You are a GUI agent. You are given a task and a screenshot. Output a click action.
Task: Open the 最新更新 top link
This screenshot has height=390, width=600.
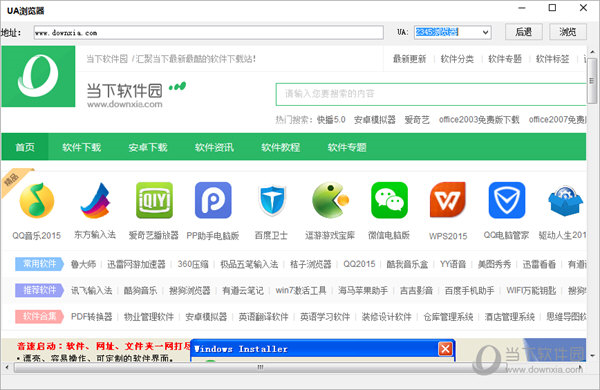coord(409,59)
